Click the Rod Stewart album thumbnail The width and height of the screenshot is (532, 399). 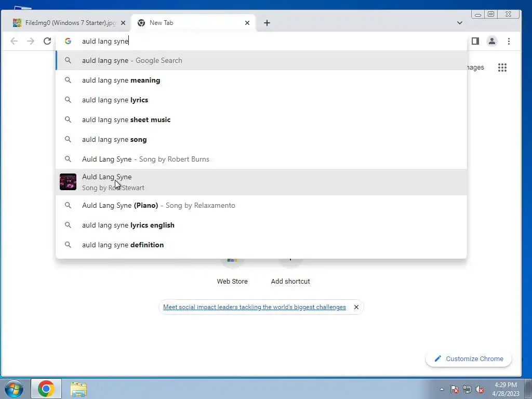pyautogui.click(x=68, y=182)
